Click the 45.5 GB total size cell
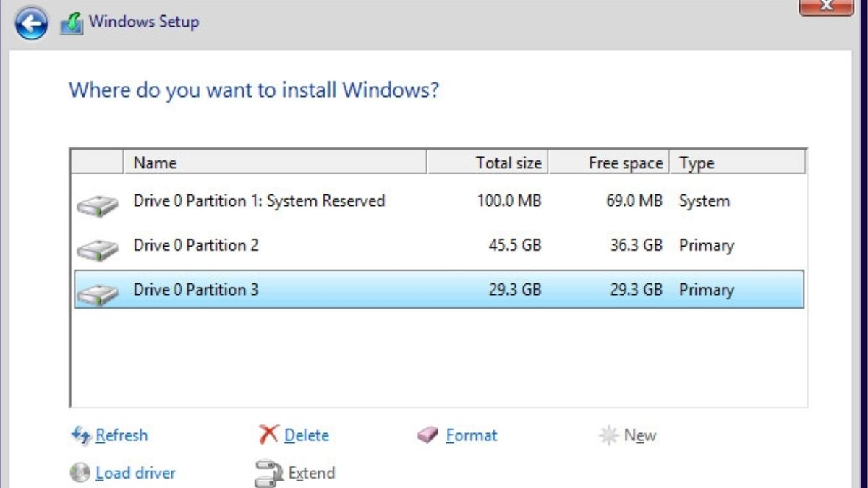The width and height of the screenshot is (868, 488). click(x=515, y=246)
